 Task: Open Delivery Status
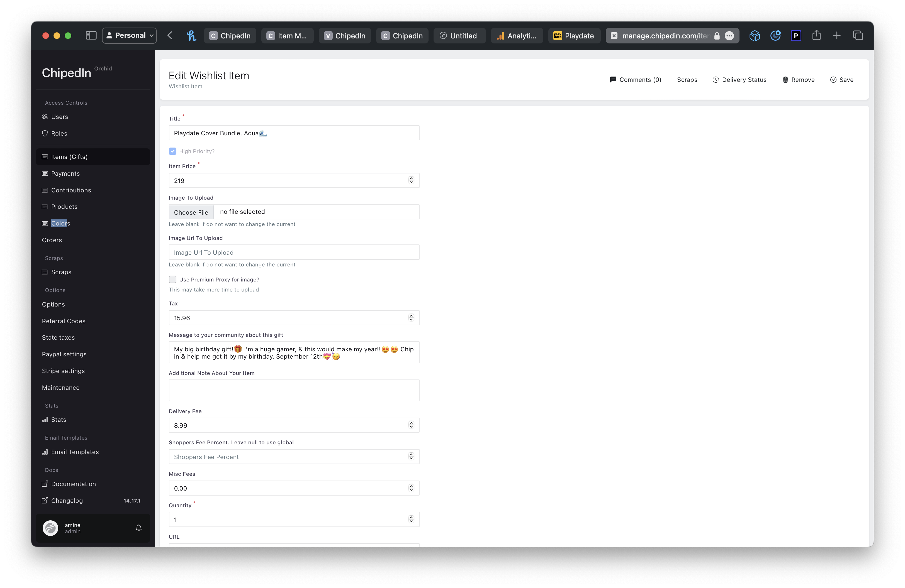click(739, 80)
